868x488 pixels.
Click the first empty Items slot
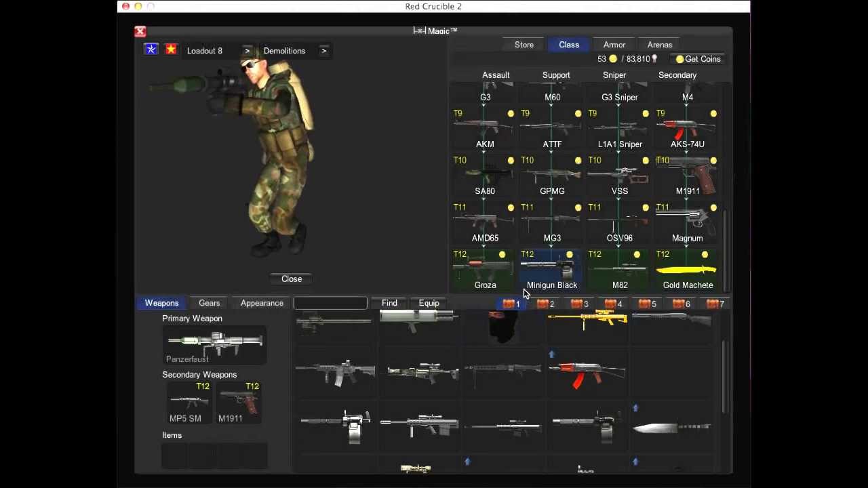coord(174,455)
